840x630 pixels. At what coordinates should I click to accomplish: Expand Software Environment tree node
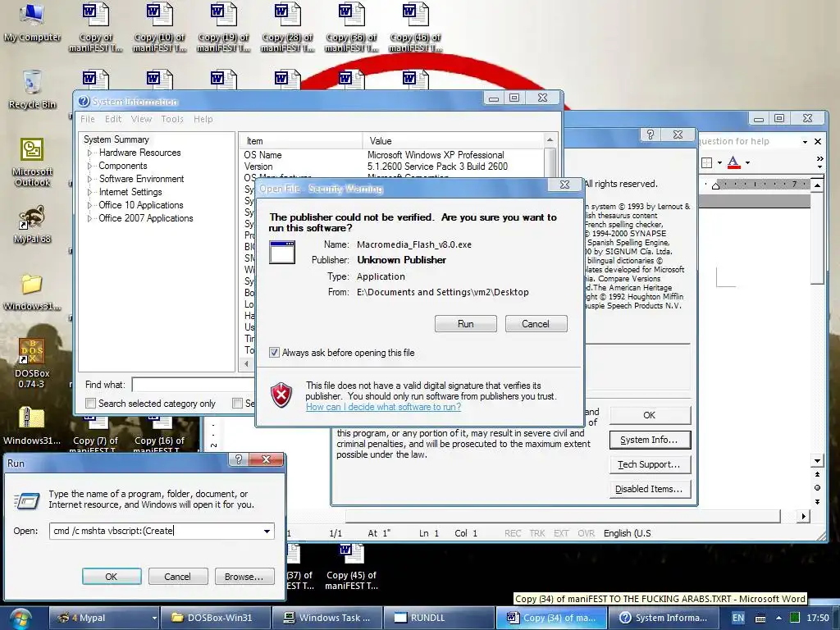tap(90, 179)
